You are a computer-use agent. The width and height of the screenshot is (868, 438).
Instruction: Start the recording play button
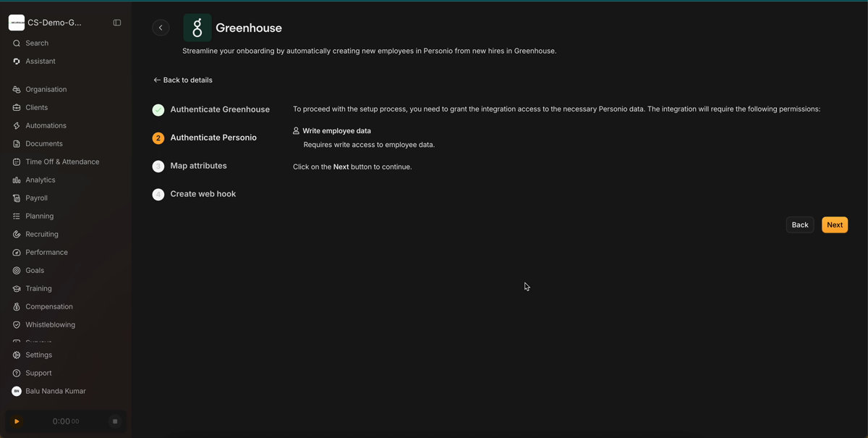click(x=17, y=421)
